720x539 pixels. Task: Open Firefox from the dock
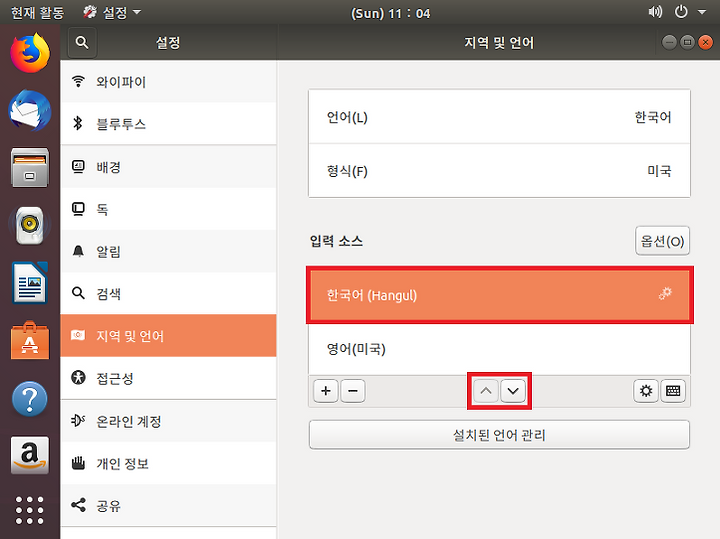pos(30,52)
